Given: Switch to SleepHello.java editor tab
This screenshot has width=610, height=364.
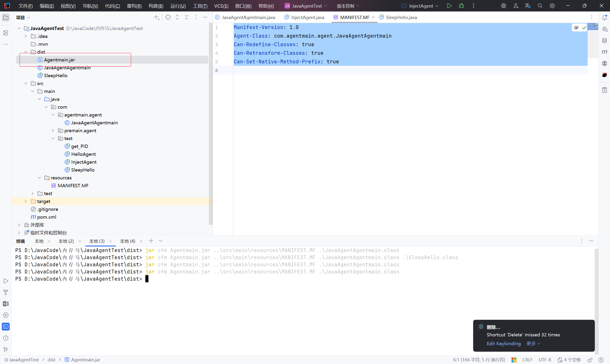Looking at the screenshot, I should click(401, 17).
